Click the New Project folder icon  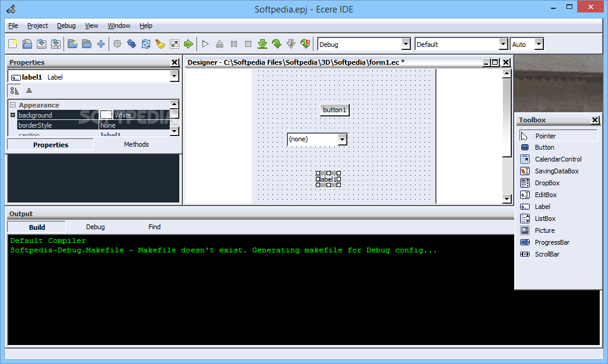(72, 44)
